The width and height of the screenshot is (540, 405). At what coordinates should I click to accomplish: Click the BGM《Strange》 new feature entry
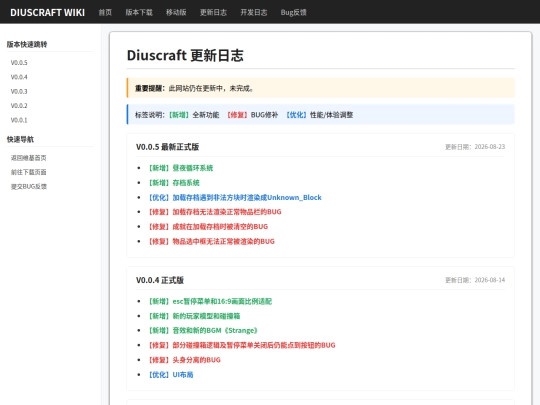(203, 331)
